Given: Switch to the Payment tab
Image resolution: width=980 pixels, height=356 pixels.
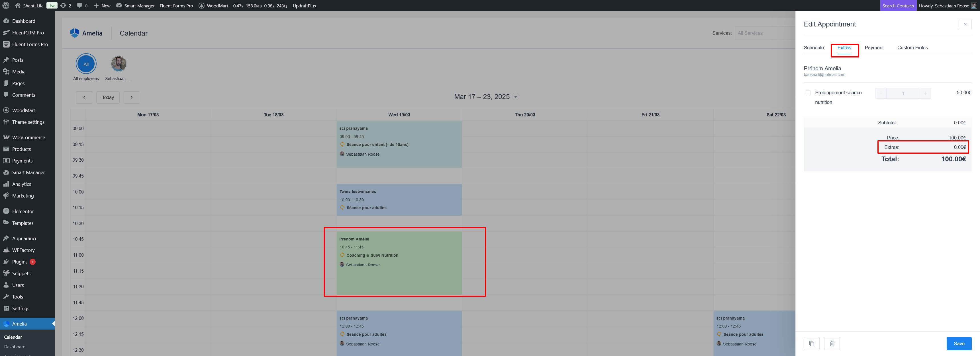Looking at the screenshot, I should 874,48.
